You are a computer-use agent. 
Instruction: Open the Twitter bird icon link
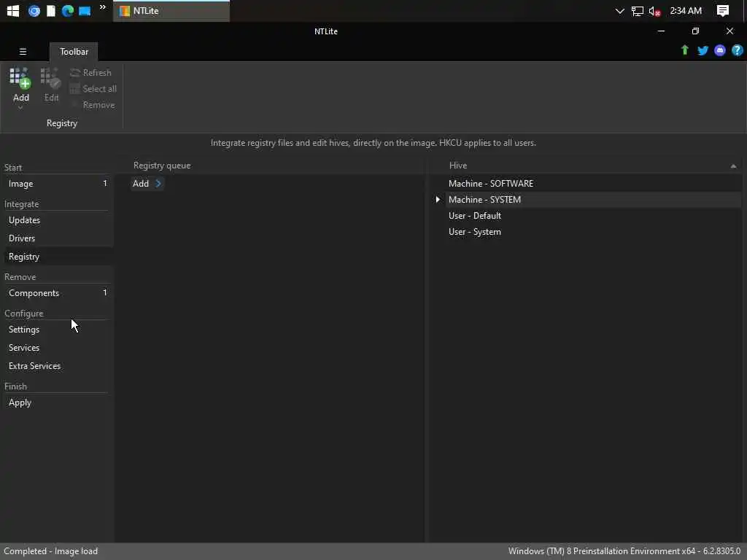click(703, 50)
